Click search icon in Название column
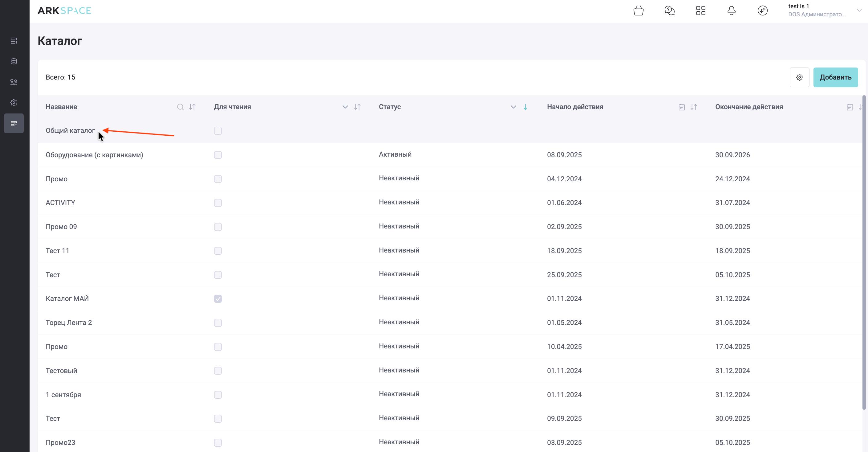Image resolution: width=868 pixels, height=452 pixels. (x=180, y=107)
